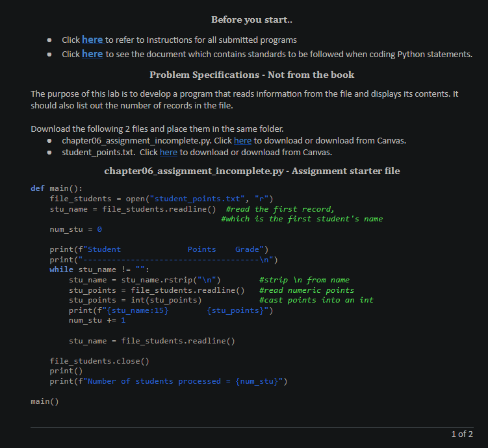This screenshot has width=488, height=448.
Task: Click the "#which is the first student's name" comment
Action: pos(302,219)
